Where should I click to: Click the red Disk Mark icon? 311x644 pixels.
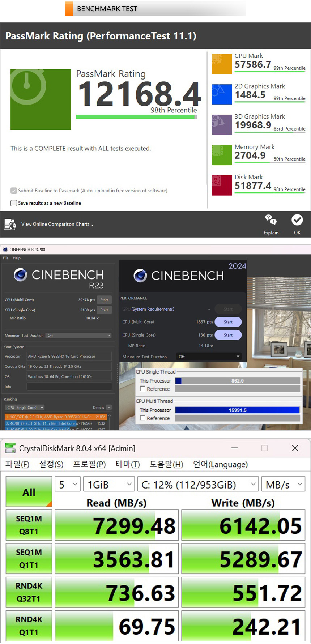pyautogui.click(x=222, y=185)
